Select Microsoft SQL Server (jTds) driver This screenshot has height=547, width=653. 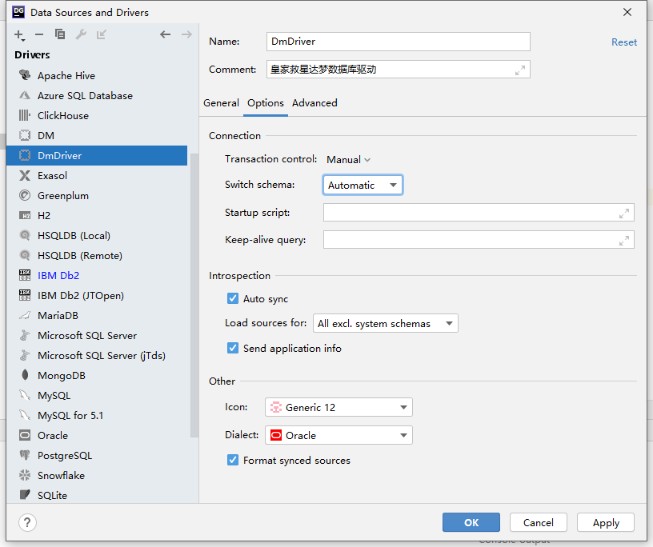pyautogui.click(x=97, y=355)
